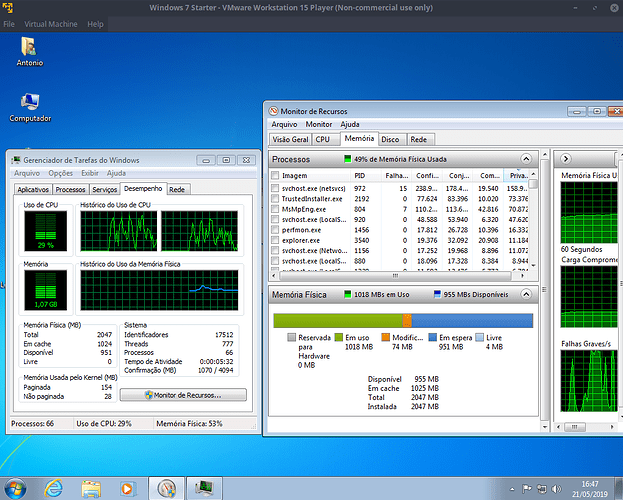Click the Modificada legend swatch

tap(386, 337)
